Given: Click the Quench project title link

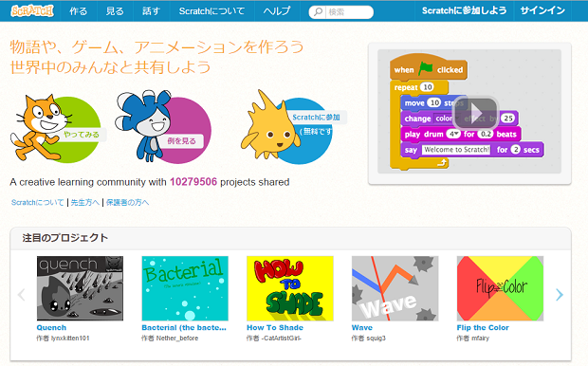Looking at the screenshot, I should point(51,328).
